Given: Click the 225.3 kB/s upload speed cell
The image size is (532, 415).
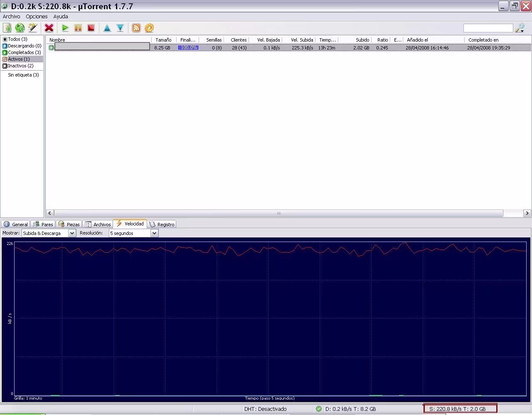Looking at the screenshot, I should coord(302,48).
